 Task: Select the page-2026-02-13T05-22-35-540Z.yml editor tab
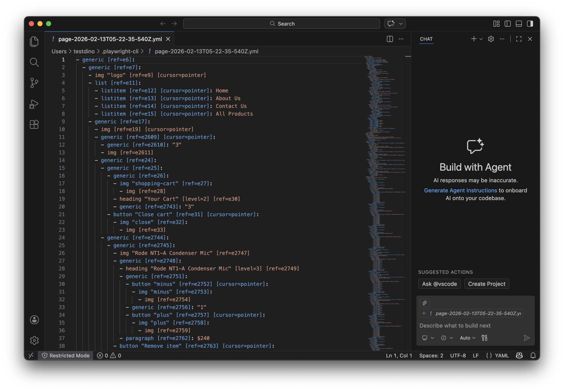pos(110,39)
